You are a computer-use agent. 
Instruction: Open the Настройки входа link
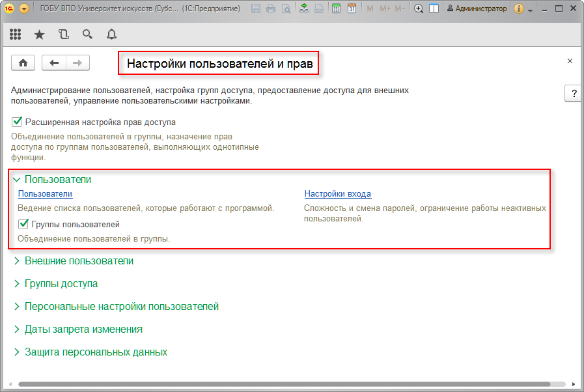coord(338,194)
